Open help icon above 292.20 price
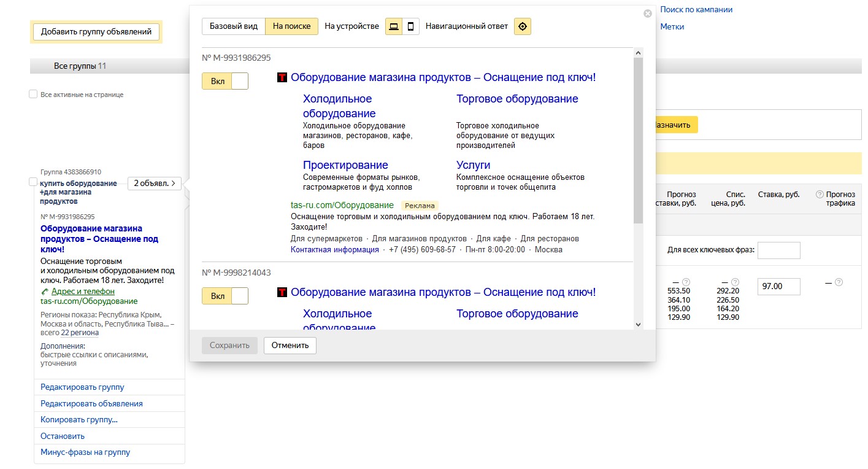 (x=735, y=282)
